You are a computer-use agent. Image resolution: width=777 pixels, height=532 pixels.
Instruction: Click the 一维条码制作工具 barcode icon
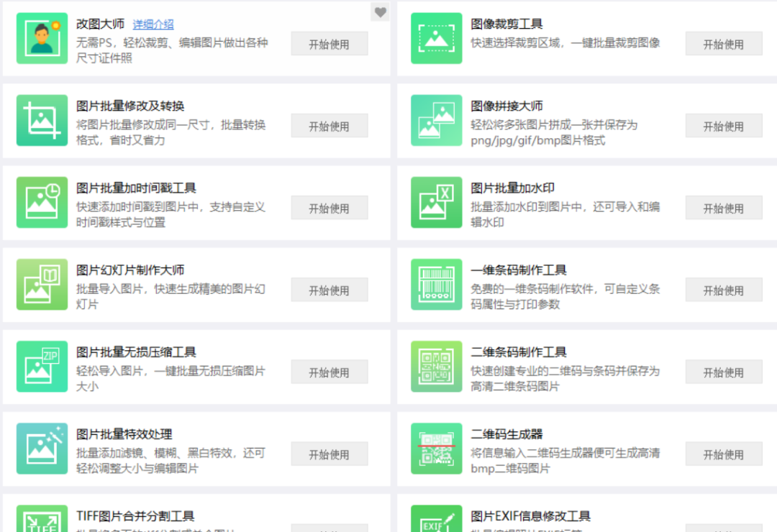(436, 284)
